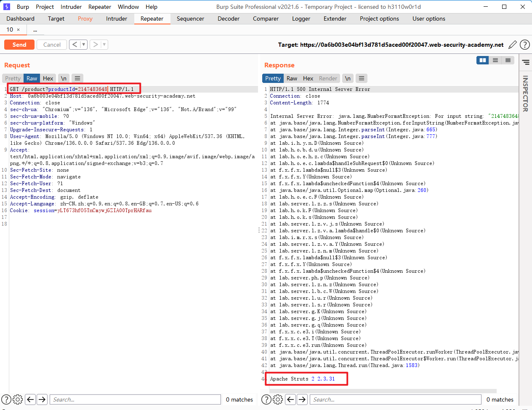Go to previous request with back arrow
The width and height of the screenshot is (532, 410).
click(74, 44)
